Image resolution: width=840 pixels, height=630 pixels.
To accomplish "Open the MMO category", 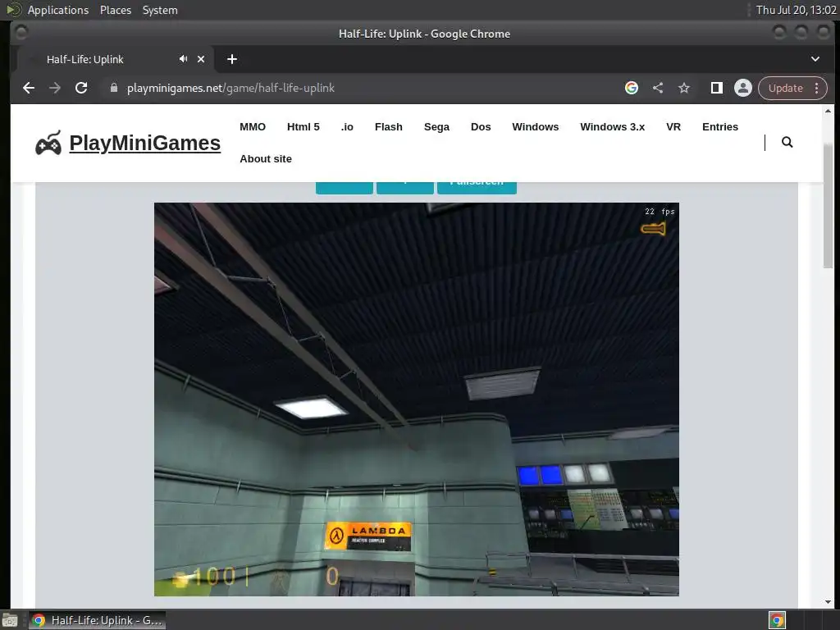I will coord(253,127).
